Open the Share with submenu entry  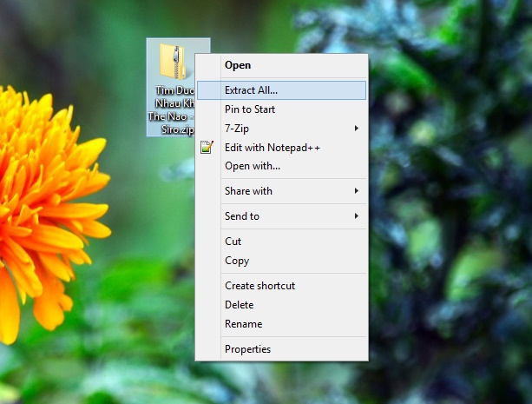pyautogui.click(x=248, y=191)
